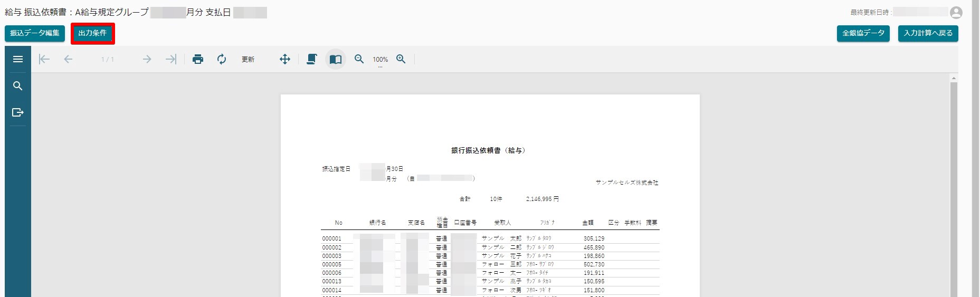Click the 全銀協データ button
980x297 pixels.
(x=863, y=33)
